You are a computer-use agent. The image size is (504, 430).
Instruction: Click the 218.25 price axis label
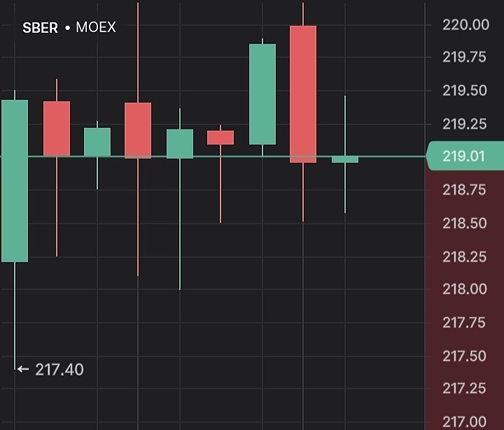point(465,257)
